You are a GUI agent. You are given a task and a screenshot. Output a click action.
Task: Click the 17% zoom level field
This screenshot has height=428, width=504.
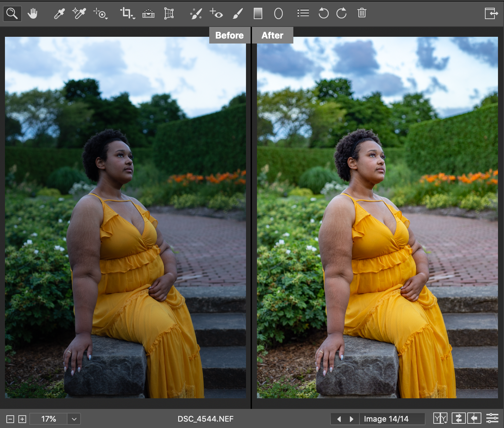pos(48,419)
